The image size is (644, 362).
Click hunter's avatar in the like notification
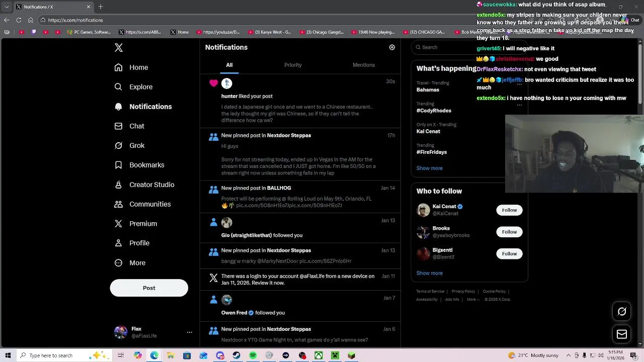227,83
